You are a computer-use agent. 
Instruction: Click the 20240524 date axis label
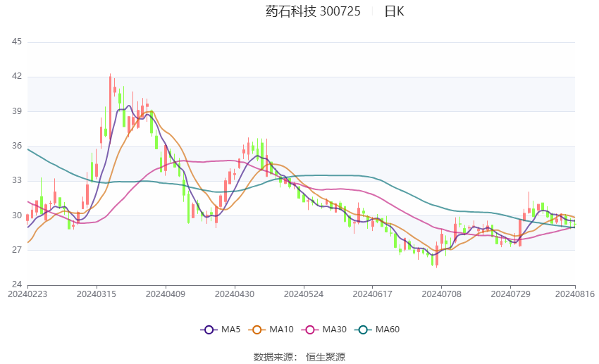pyautogui.click(x=304, y=294)
